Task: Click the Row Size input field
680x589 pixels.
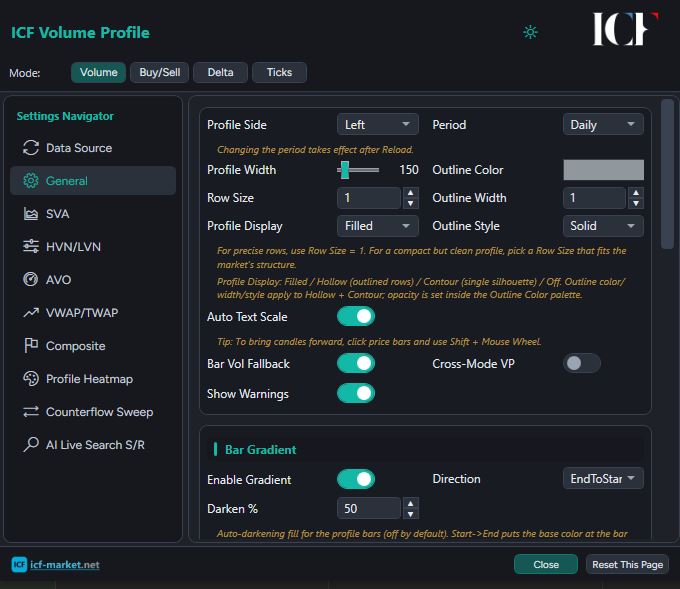Action: pos(369,198)
